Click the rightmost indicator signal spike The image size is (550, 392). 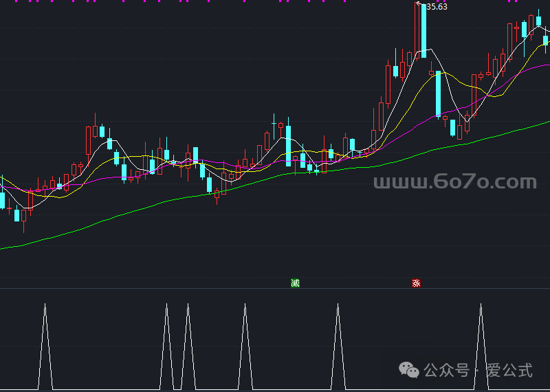(481, 344)
